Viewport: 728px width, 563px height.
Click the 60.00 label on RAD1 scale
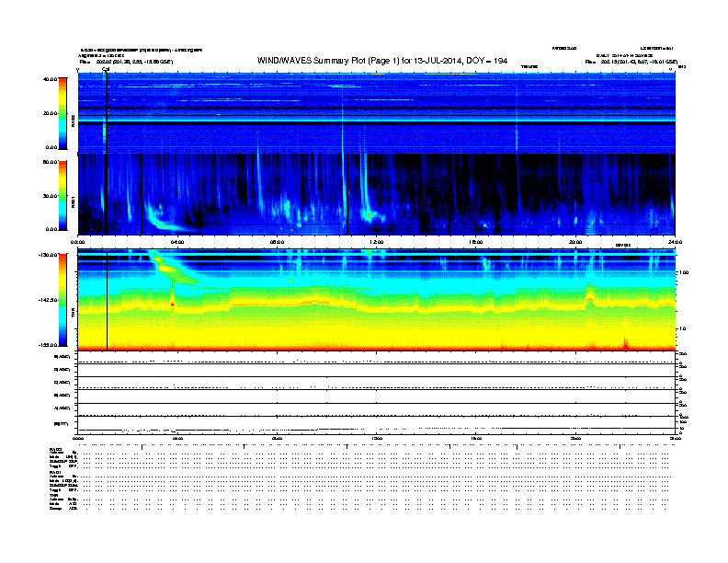tap(50, 162)
